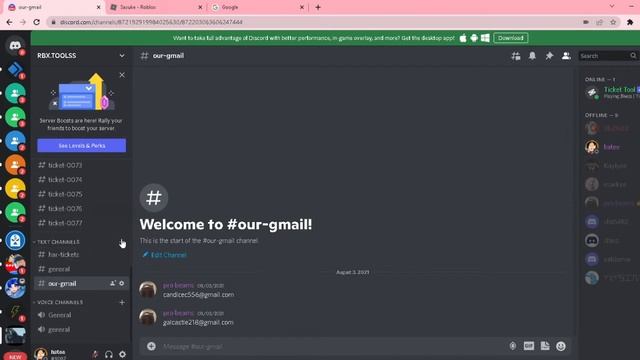Open Discord home from the server rail
640x360 pixels.
(15, 45)
